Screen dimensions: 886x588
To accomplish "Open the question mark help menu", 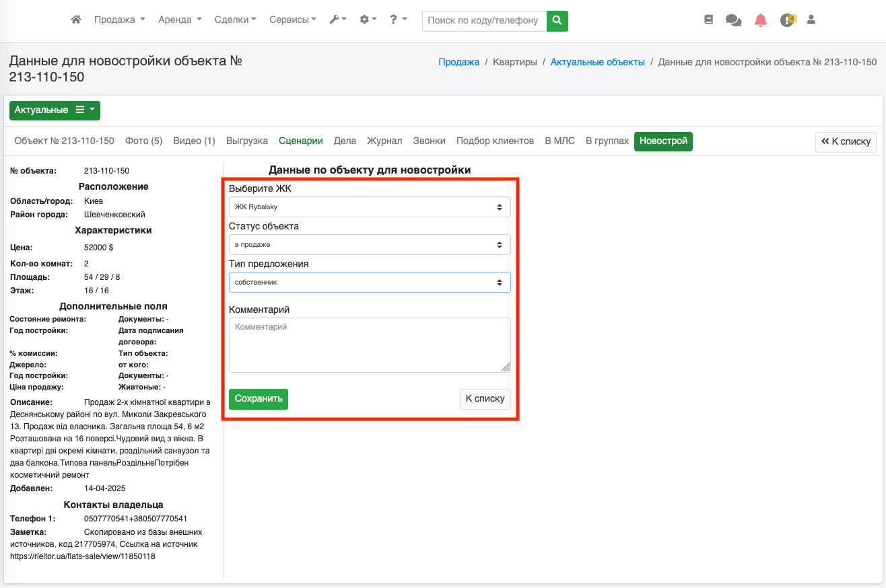I will pos(398,20).
